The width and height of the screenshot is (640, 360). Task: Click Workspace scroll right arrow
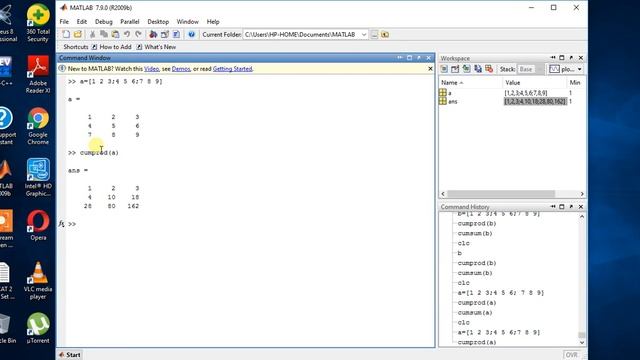point(582,194)
